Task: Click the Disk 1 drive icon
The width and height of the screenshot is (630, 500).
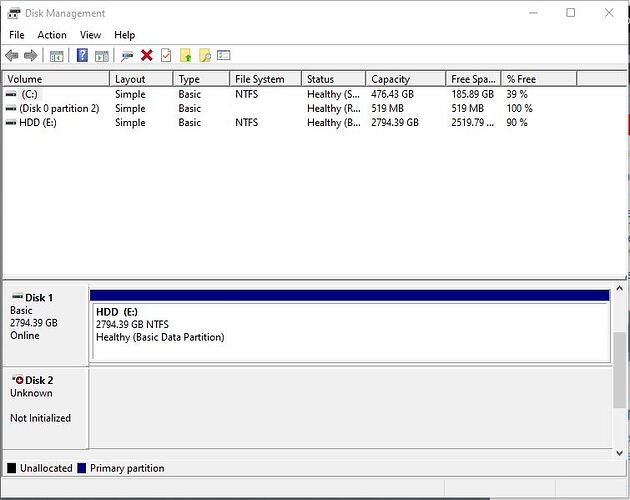Action: (17, 296)
